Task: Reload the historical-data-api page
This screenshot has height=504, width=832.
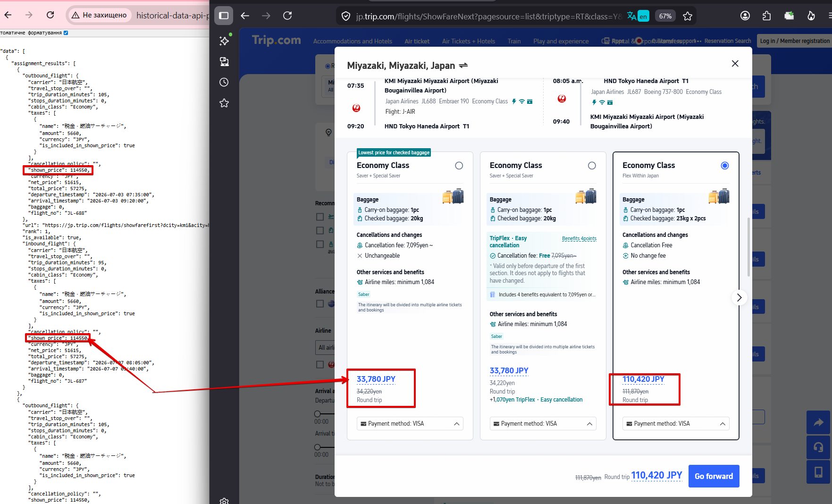Action: click(50, 15)
